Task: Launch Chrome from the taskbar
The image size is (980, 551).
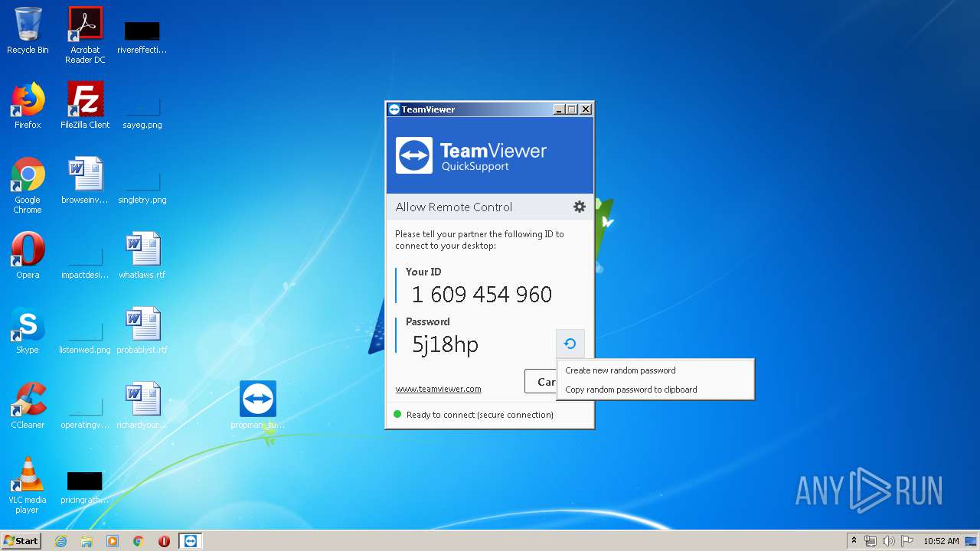Action: tap(139, 541)
